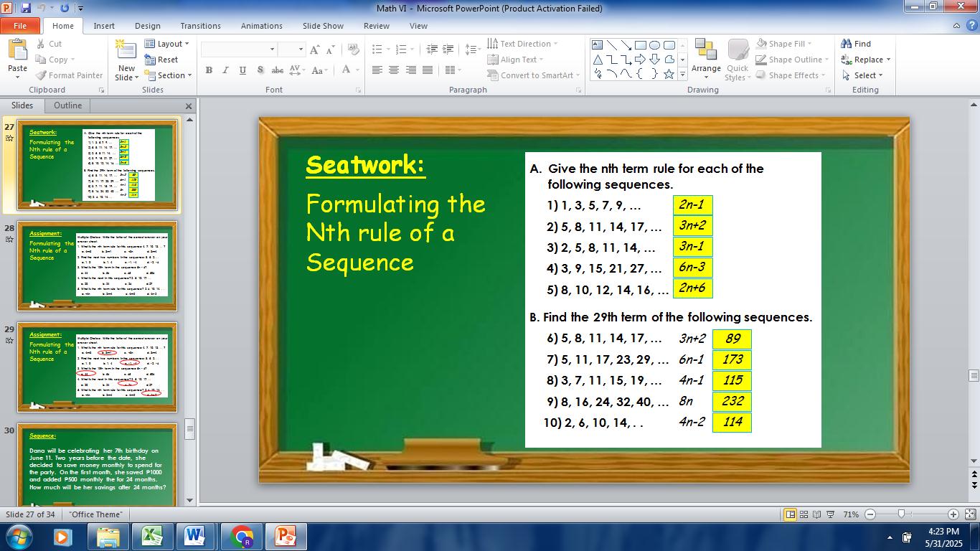Click the zoom in plus button
This screenshot has width=980, height=551.
[953, 514]
